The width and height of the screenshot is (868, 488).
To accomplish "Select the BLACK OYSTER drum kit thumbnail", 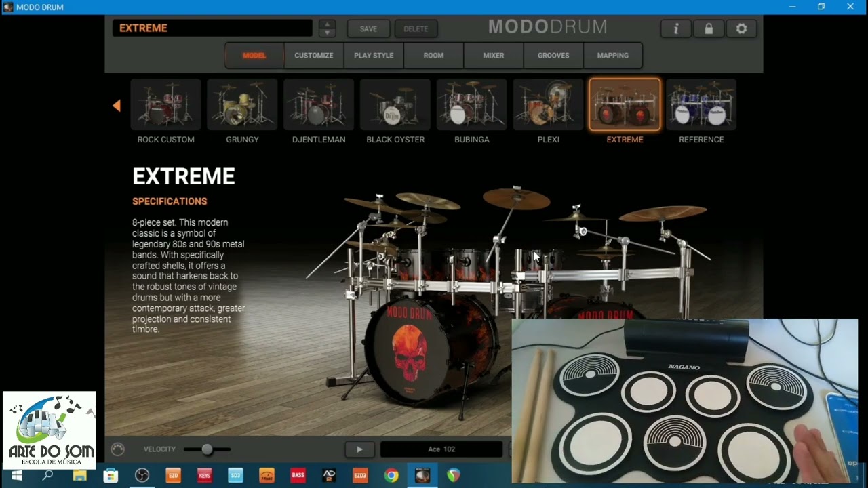I will point(395,104).
